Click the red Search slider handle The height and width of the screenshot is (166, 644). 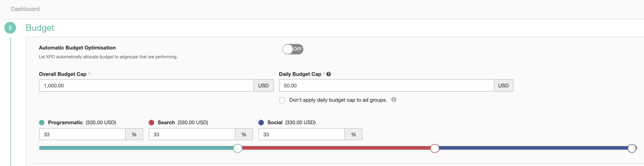pyautogui.click(x=435, y=148)
